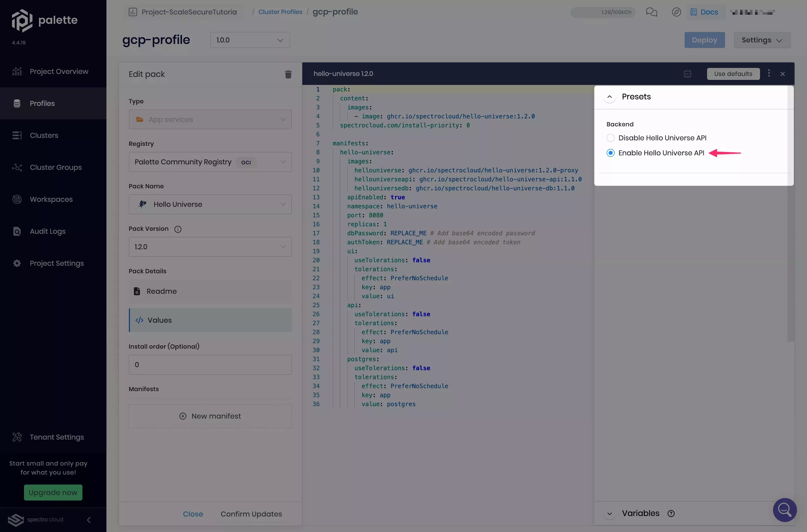The image size is (807, 532).
Task: Click the search magnifier icon bottom right
Action: 785,510
